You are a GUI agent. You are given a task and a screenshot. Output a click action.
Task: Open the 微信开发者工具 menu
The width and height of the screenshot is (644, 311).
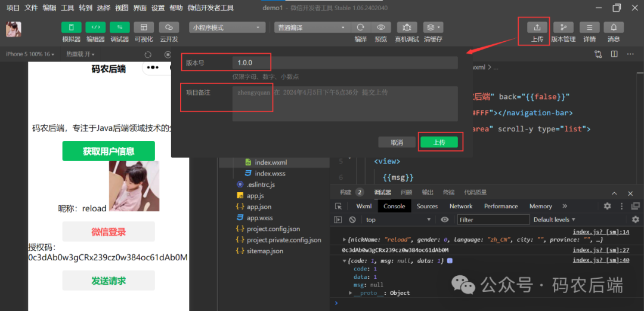(210, 8)
